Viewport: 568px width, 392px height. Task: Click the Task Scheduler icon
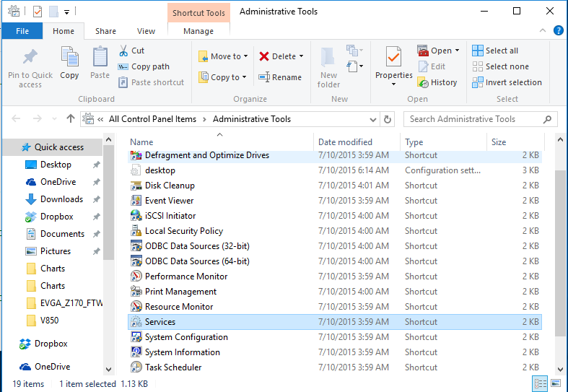136,367
